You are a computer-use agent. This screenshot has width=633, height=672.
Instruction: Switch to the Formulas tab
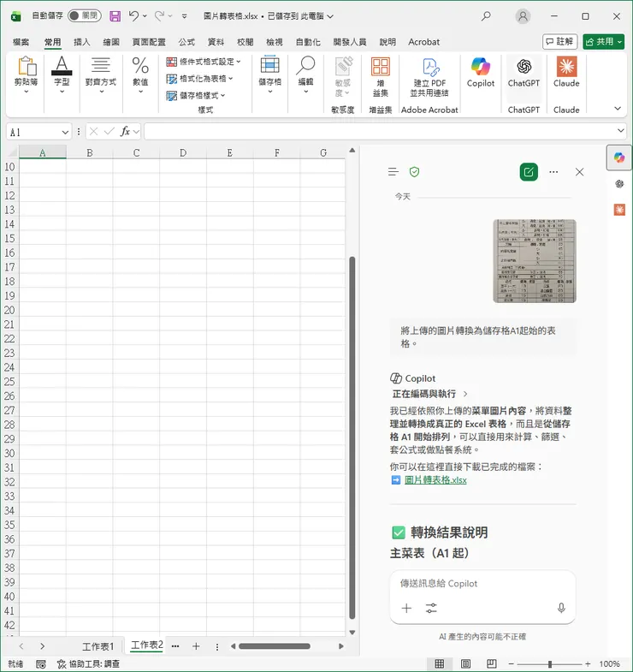pos(186,42)
